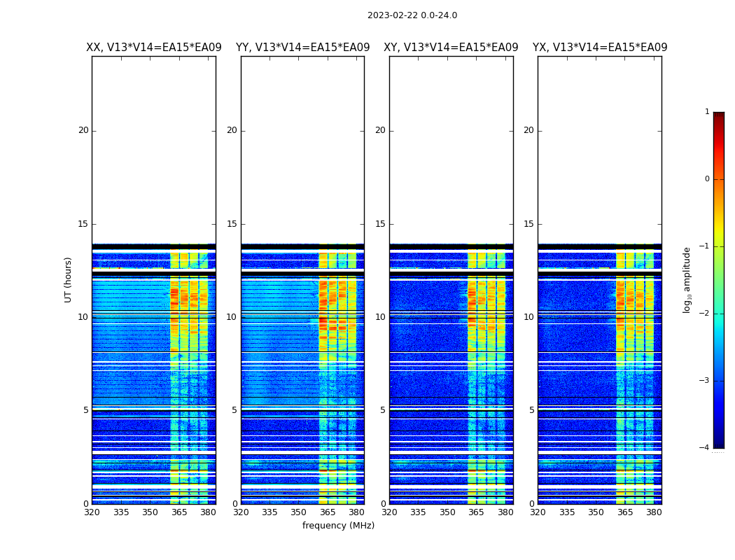Click the XX panel title text

coord(154,48)
